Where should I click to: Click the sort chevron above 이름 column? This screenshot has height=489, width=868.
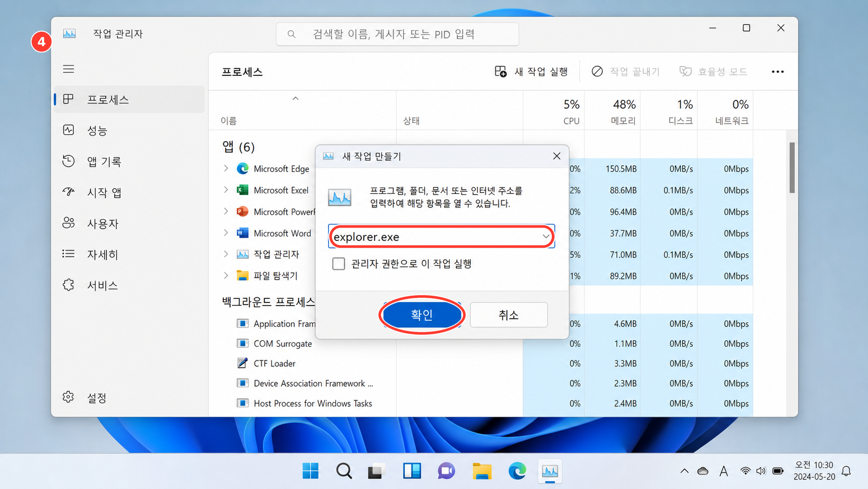point(295,98)
